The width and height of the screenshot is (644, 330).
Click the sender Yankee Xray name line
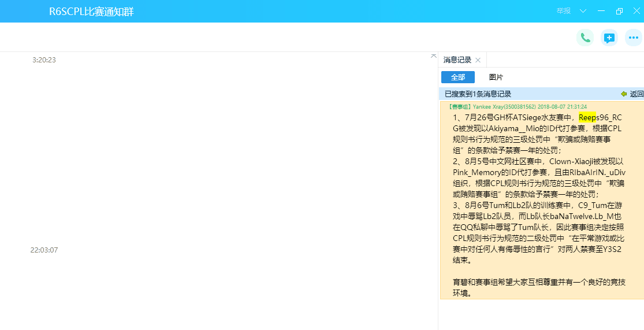coord(518,107)
